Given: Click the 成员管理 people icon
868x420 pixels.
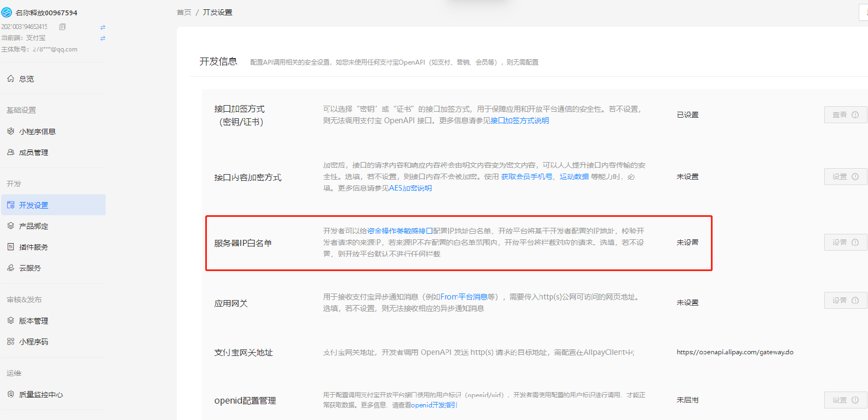Looking at the screenshot, I should coord(10,152).
